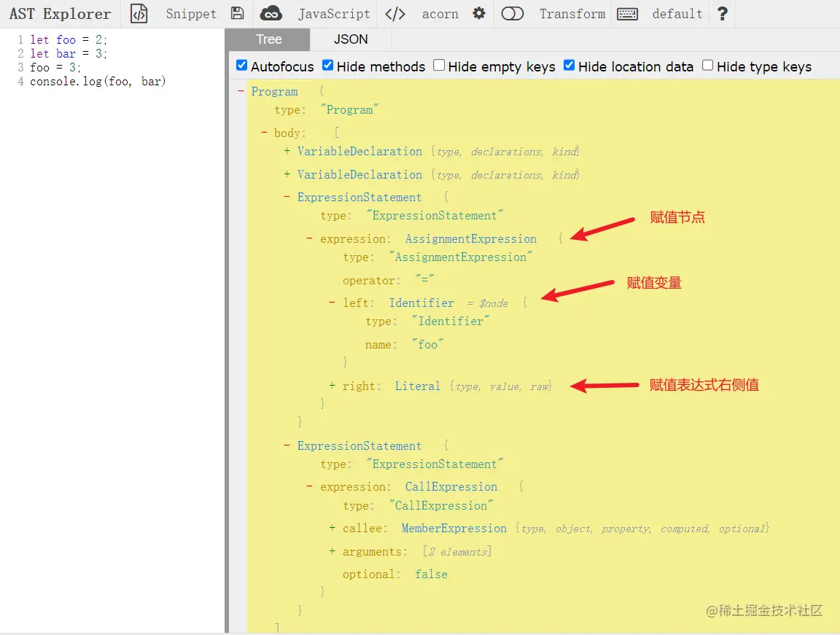Enable Hide empty keys checkbox
The width and height of the screenshot is (840, 635).
pyautogui.click(x=439, y=66)
